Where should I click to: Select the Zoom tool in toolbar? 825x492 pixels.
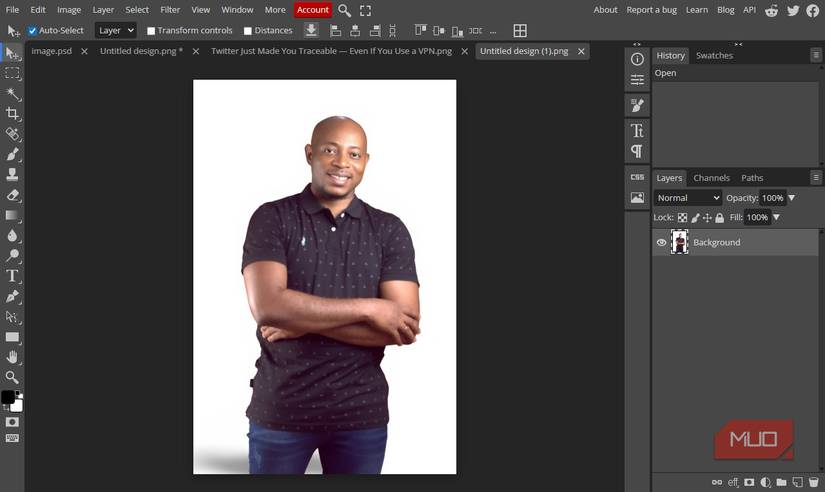[x=12, y=377]
